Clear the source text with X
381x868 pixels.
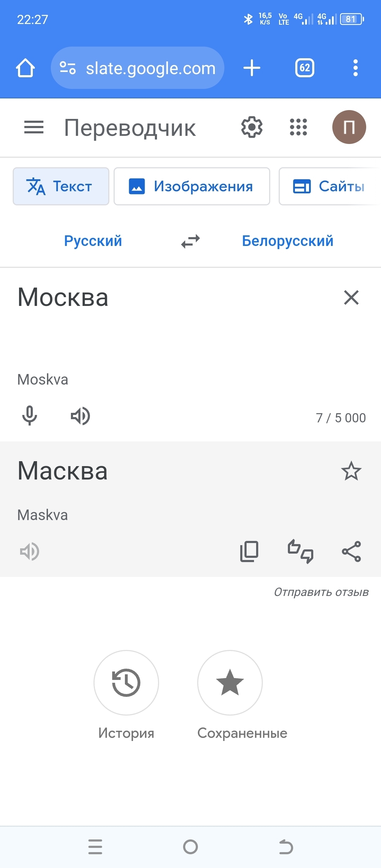coord(351,297)
